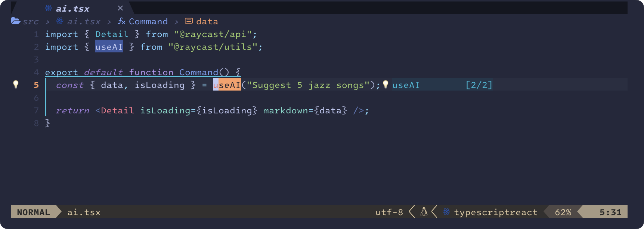644x229 pixels.
Task: Click the function icon before Command breadcrumb
Action: click(x=121, y=21)
